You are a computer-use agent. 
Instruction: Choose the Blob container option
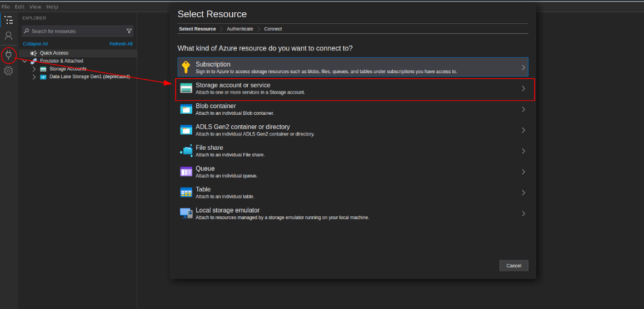(353, 109)
